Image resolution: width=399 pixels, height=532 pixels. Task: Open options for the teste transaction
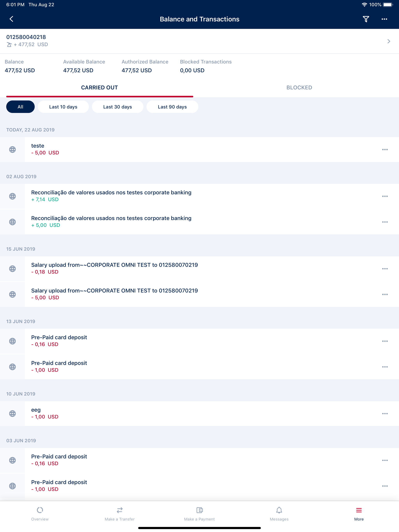[385, 150]
